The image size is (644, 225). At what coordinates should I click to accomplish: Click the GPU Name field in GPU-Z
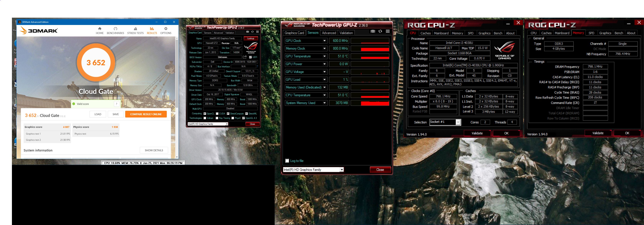coord(222,38)
